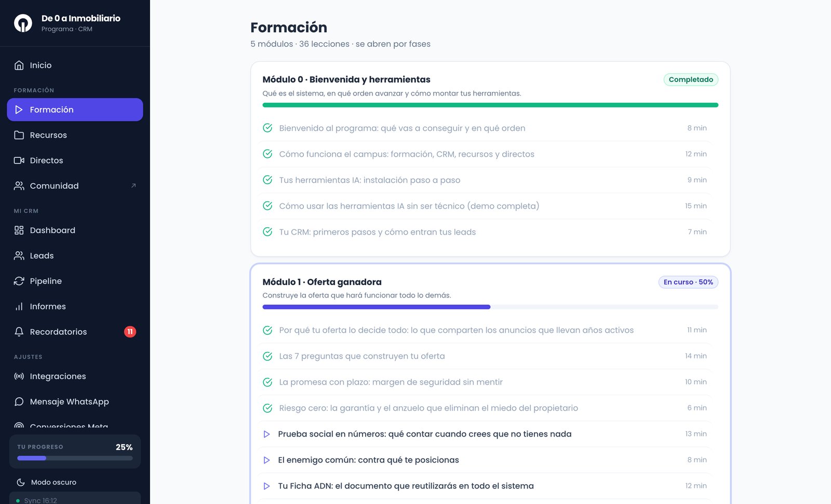This screenshot has height=504, width=831.
Task: Click the 5 módulos · 36 lecciones subtitle
Action: [x=340, y=44]
